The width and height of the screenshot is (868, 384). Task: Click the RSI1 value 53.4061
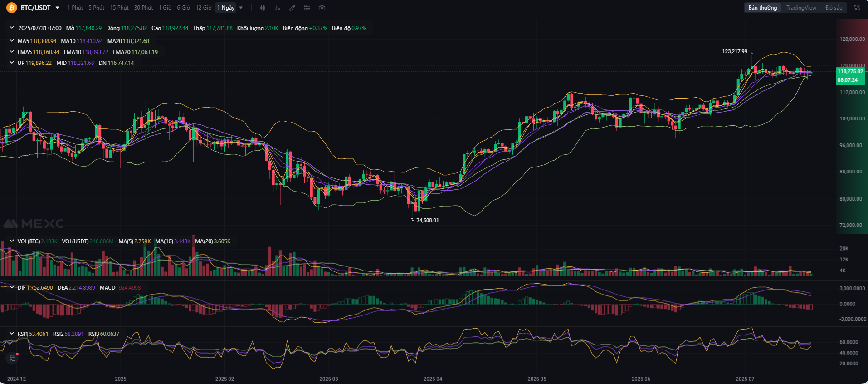(39, 334)
